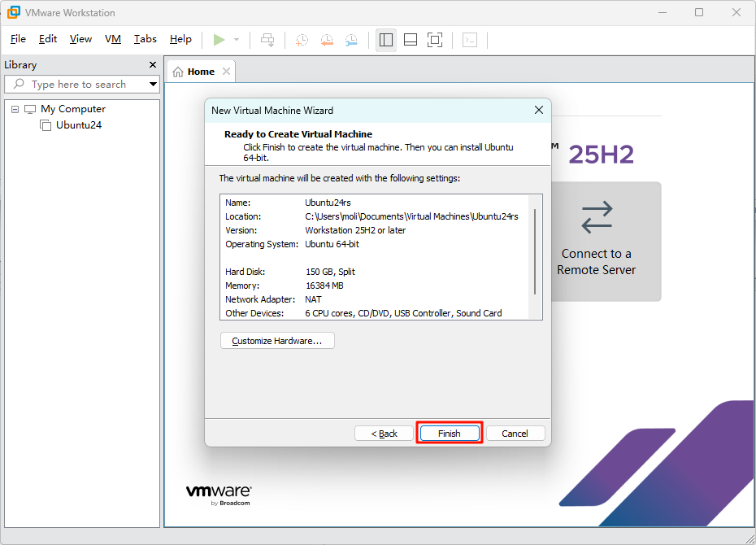Screen dimensions: 756x545
Task: Click the Memory value 16384 MB
Action: (324, 286)
